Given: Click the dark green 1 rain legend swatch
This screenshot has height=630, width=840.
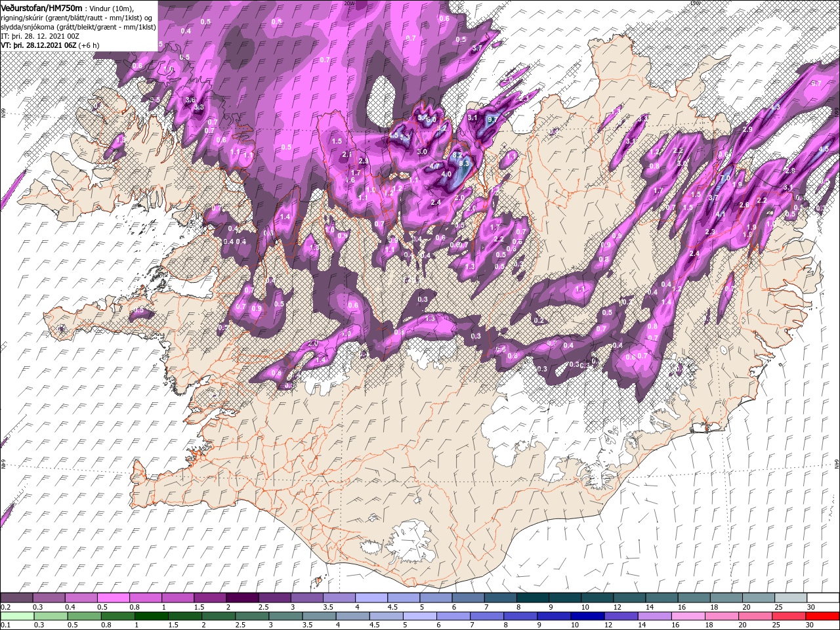Looking at the screenshot, I should click(x=151, y=616).
